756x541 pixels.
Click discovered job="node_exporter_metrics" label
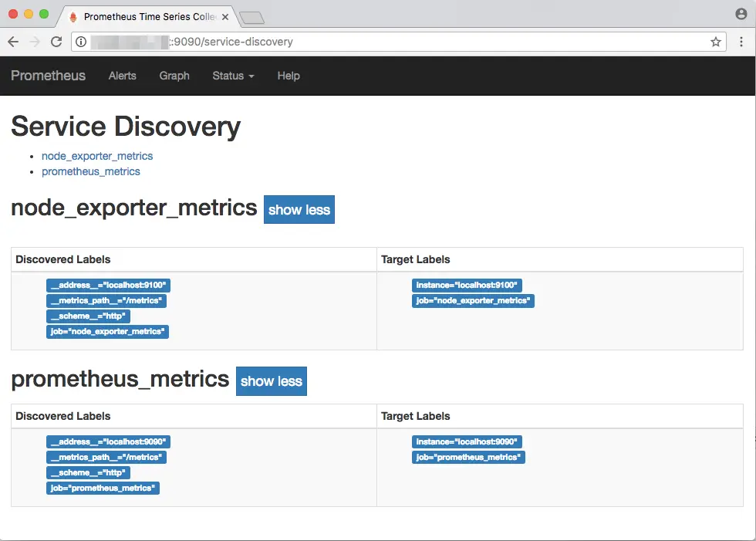[107, 332]
